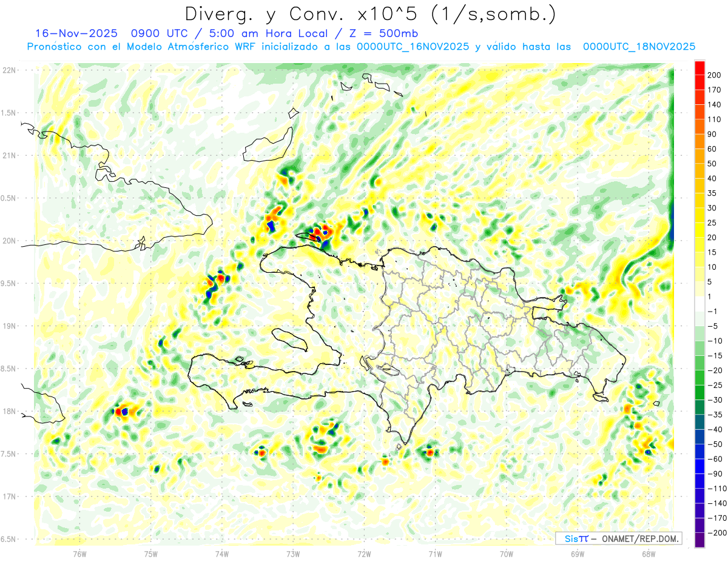
Task: Click the '8.5N' latitude label
Action: click(8, 369)
